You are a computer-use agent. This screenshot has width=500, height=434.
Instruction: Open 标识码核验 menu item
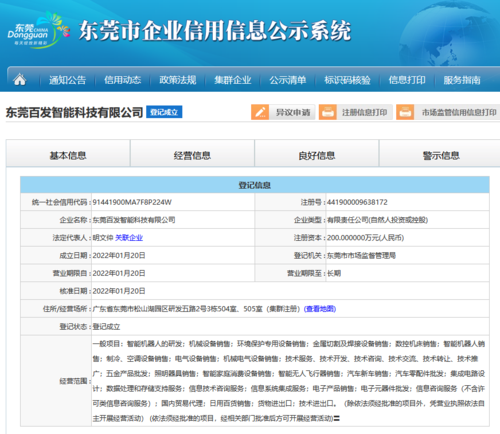coord(347,80)
